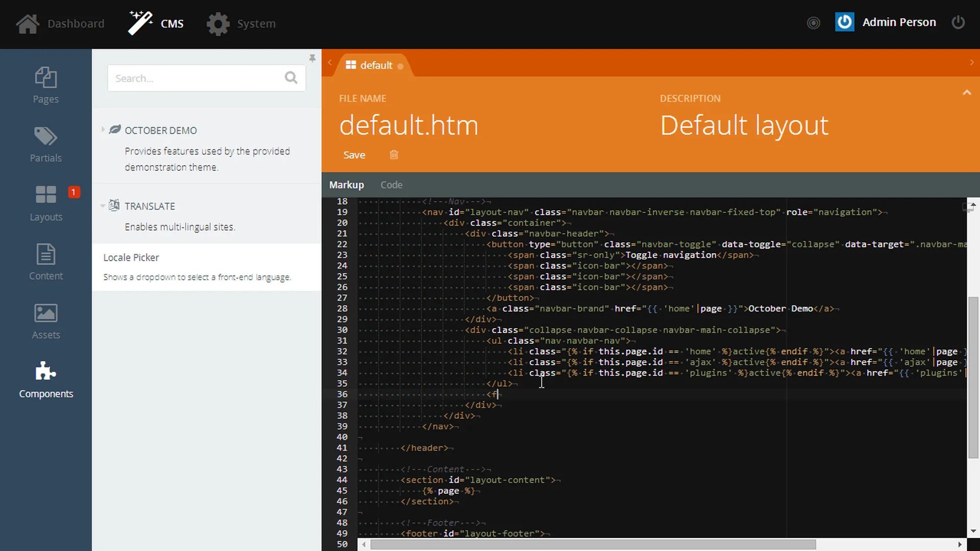Open the Partials section
Image resolution: width=980 pixels, height=551 pixels.
point(45,144)
